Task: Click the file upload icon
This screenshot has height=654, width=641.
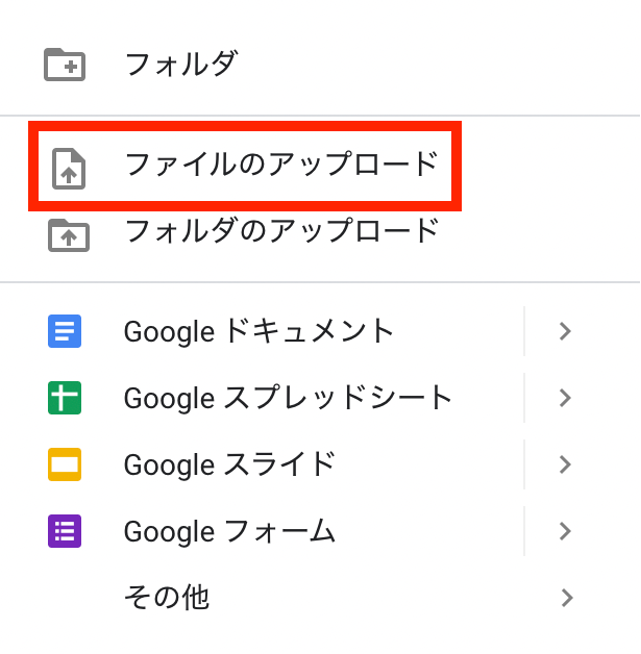Action: pyautogui.click(x=68, y=168)
